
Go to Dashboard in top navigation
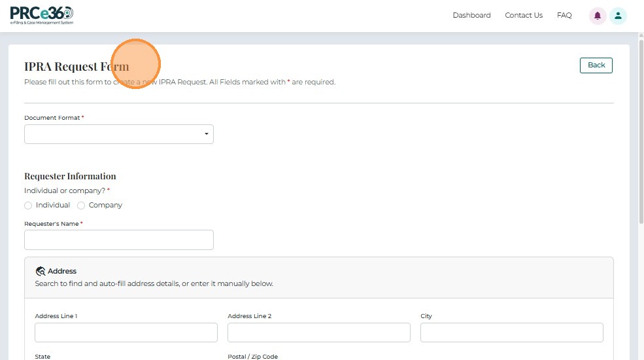pyautogui.click(x=471, y=15)
